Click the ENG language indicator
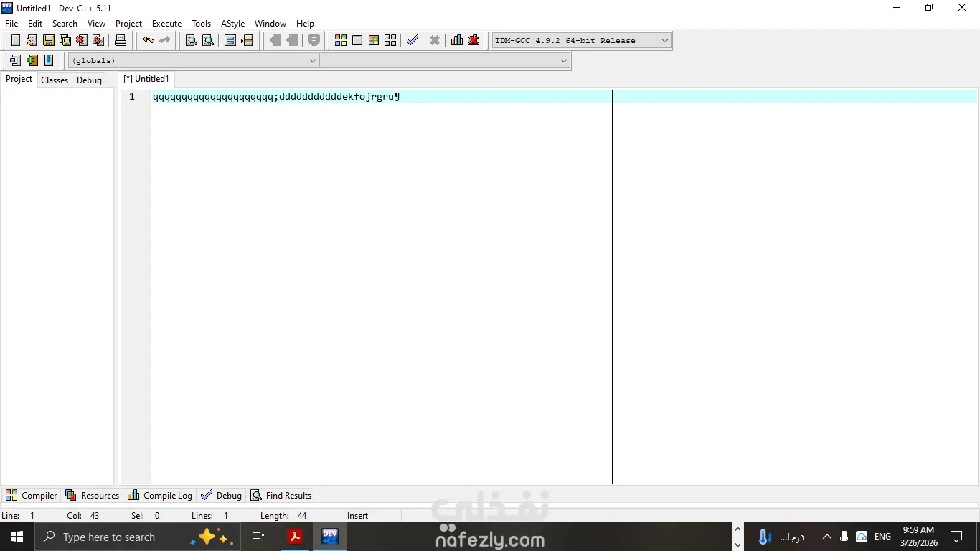 [x=883, y=537]
